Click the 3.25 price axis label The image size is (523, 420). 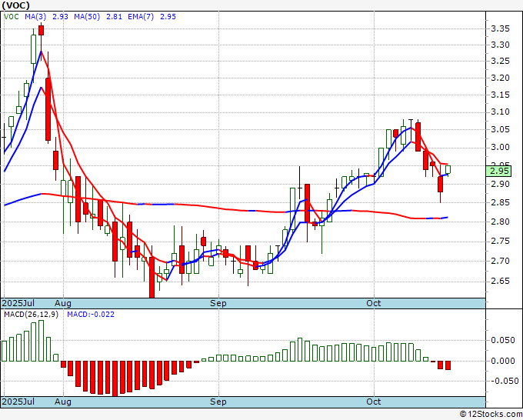point(501,61)
